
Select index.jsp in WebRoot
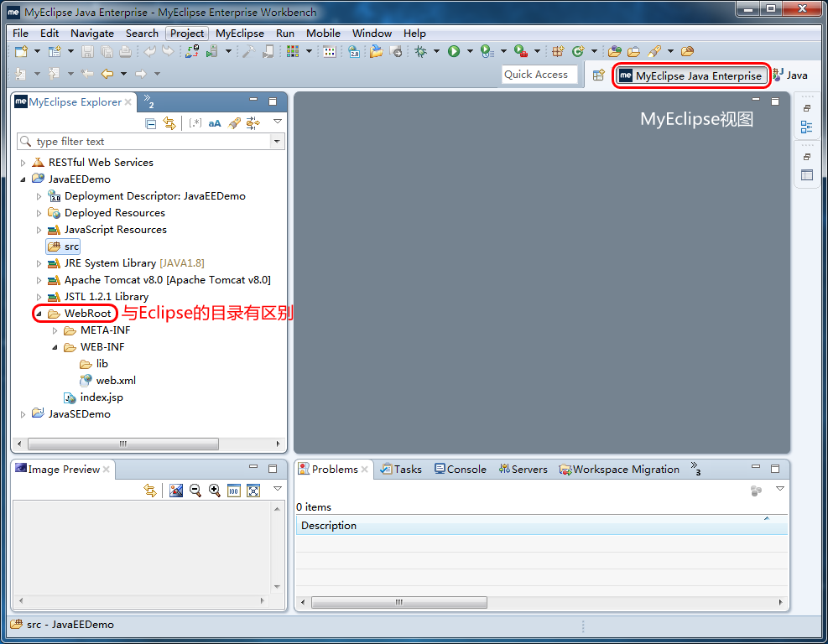tap(93, 397)
